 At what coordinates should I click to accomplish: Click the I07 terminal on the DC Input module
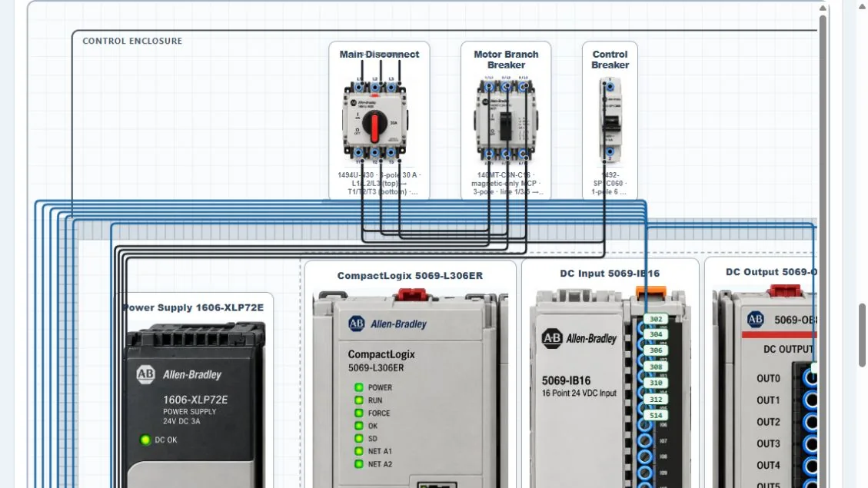[644, 441]
